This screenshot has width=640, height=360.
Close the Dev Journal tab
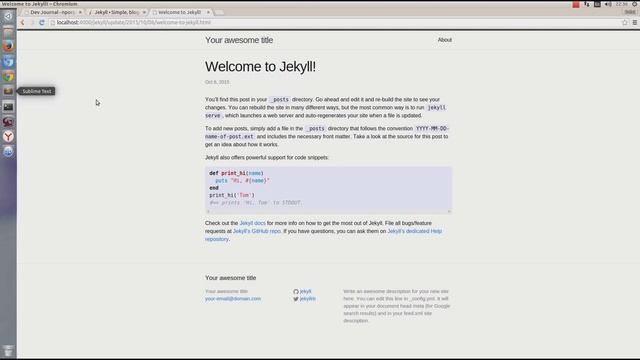[x=80, y=12]
